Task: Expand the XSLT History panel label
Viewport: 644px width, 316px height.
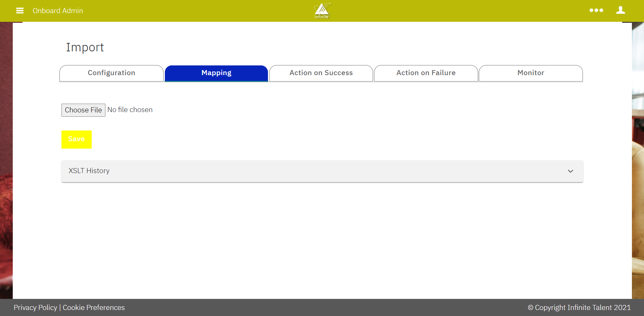Action: [89, 171]
